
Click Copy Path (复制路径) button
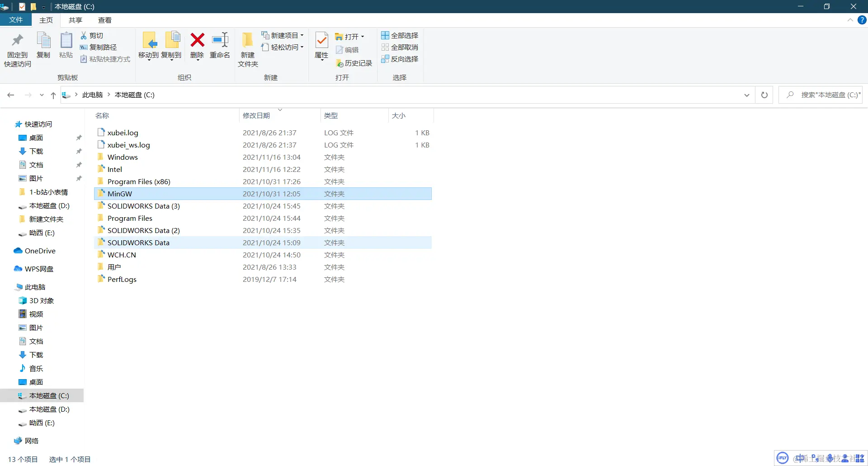(x=98, y=47)
